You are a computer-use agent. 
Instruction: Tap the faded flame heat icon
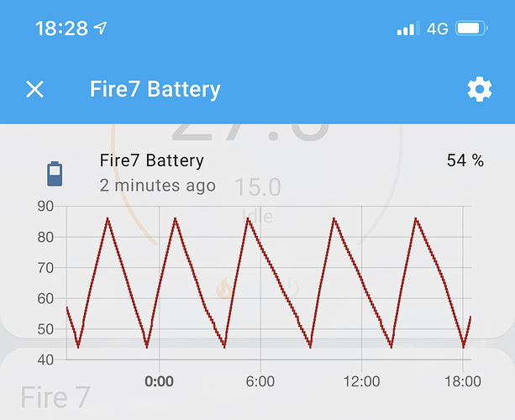[225, 288]
